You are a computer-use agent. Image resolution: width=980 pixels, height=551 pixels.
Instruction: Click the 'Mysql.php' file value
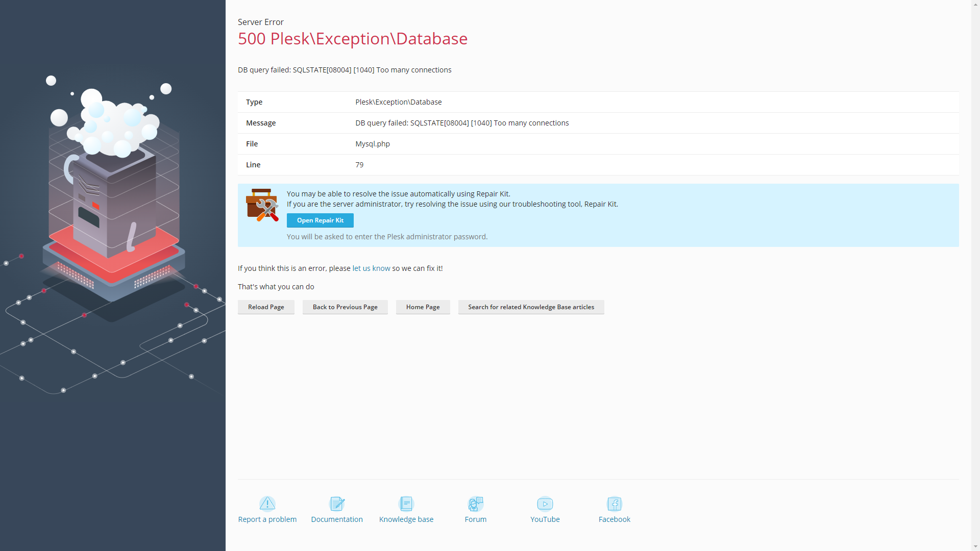[373, 144]
